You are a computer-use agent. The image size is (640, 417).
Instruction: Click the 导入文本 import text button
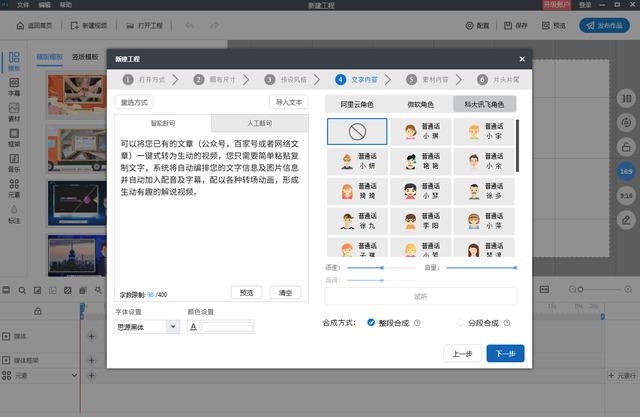(x=290, y=102)
